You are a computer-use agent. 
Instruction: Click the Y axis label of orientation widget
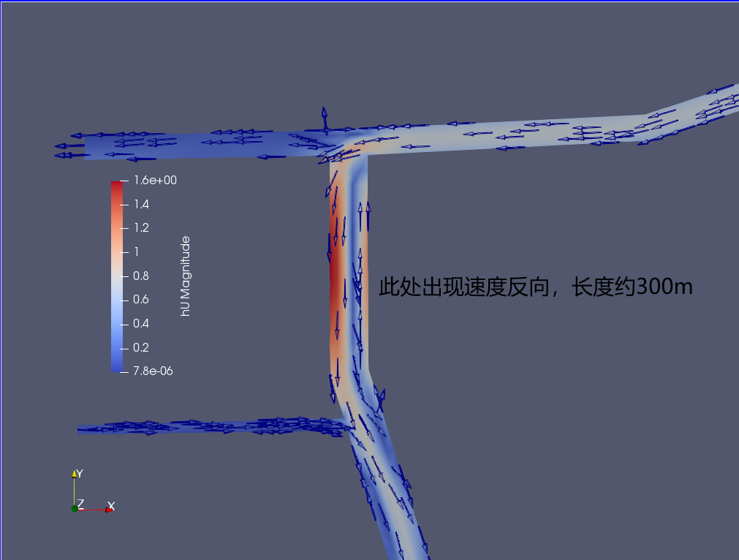click(x=80, y=474)
